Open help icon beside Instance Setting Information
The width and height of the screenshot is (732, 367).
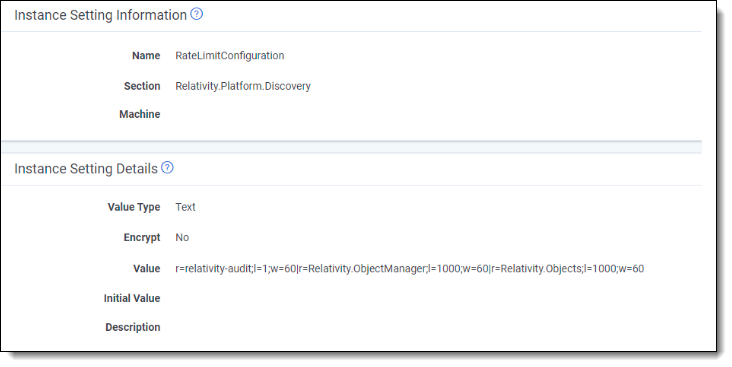[x=197, y=14]
